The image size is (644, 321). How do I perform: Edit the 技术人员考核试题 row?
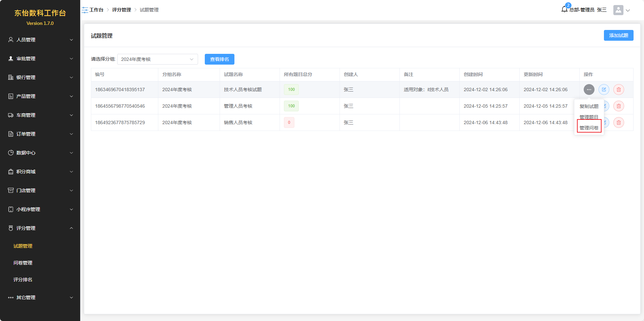(604, 90)
